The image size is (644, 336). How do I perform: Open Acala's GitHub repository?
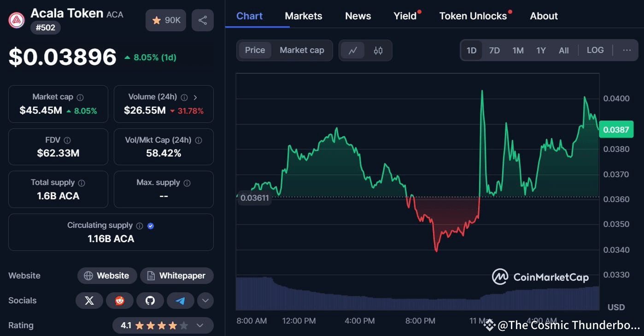point(150,300)
